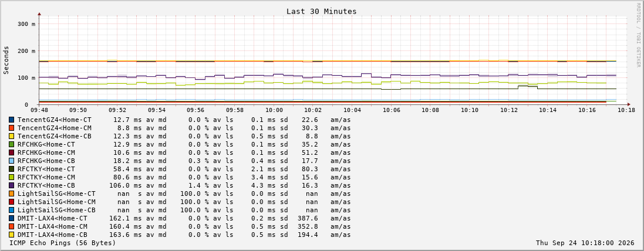
Task: Click the TencentGZ4<Home-CT blue legend swatch
Action: point(12,120)
